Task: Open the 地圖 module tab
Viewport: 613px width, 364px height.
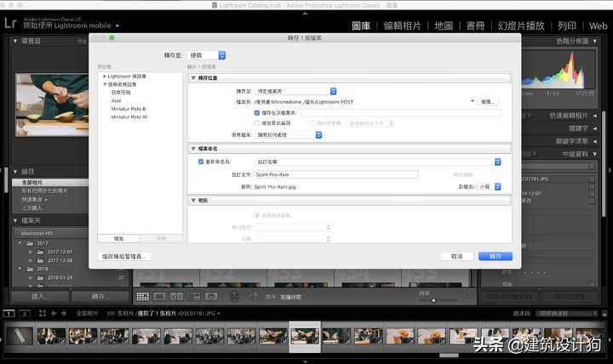Action: point(444,26)
